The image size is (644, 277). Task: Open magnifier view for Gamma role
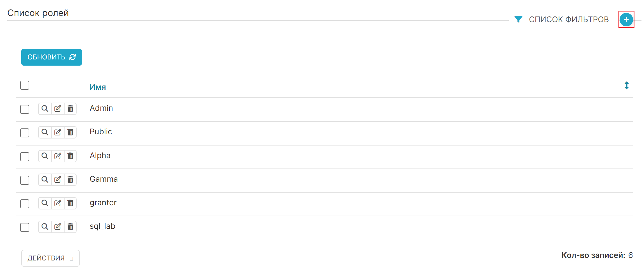pos(45,179)
